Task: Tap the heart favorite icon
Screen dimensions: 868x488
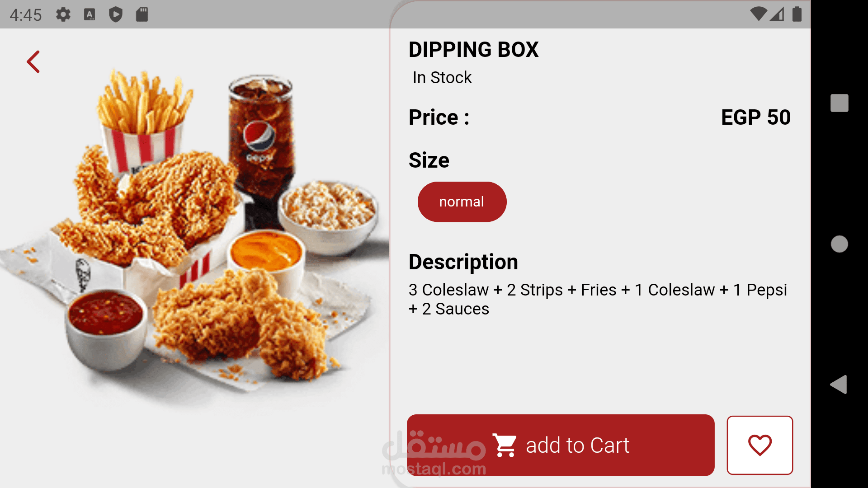Action: [759, 445]
